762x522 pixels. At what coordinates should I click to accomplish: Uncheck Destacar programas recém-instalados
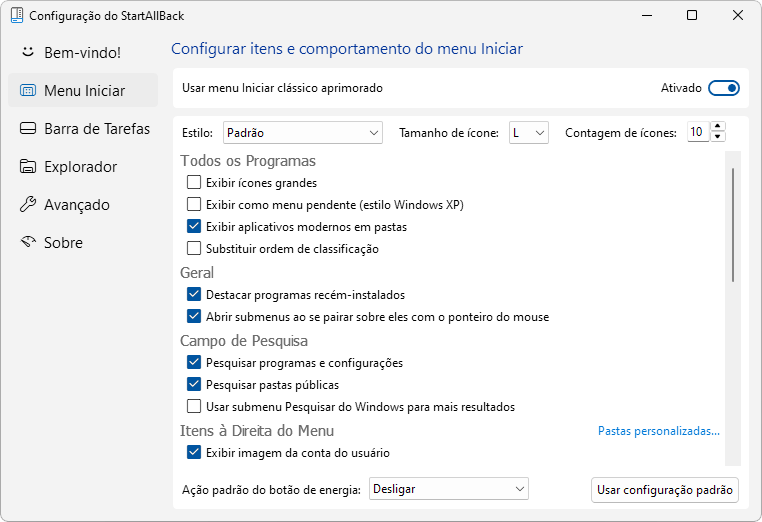194,295
